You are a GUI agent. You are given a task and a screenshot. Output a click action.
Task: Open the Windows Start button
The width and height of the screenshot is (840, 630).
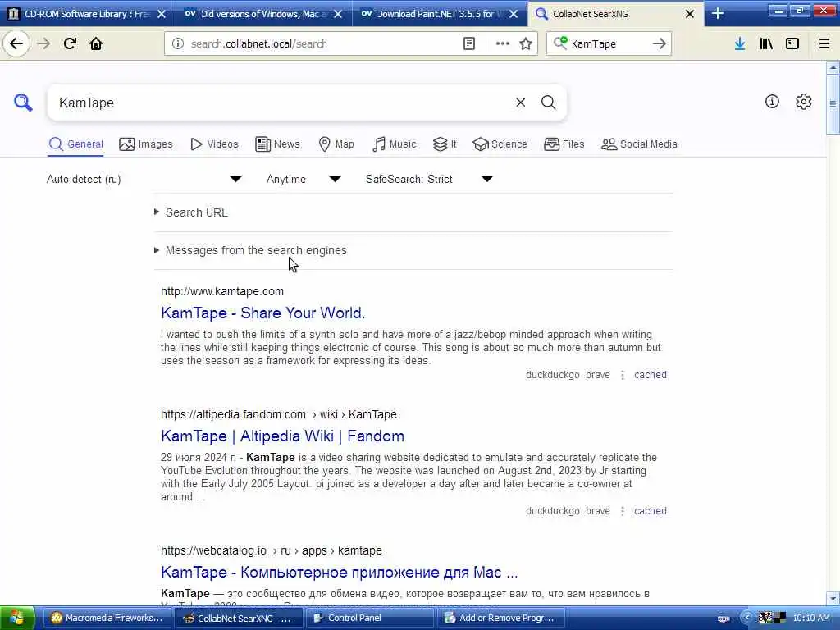tap(17, 618)
